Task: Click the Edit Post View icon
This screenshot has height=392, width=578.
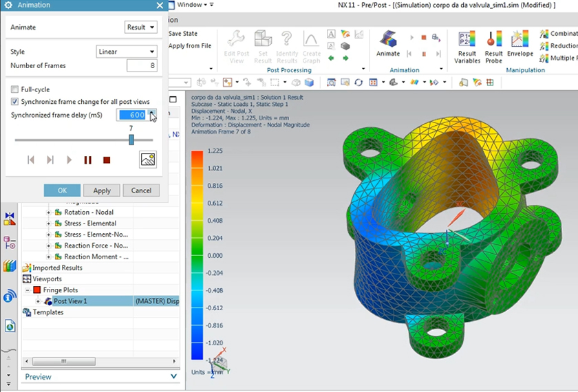Action: coord(237,45)
